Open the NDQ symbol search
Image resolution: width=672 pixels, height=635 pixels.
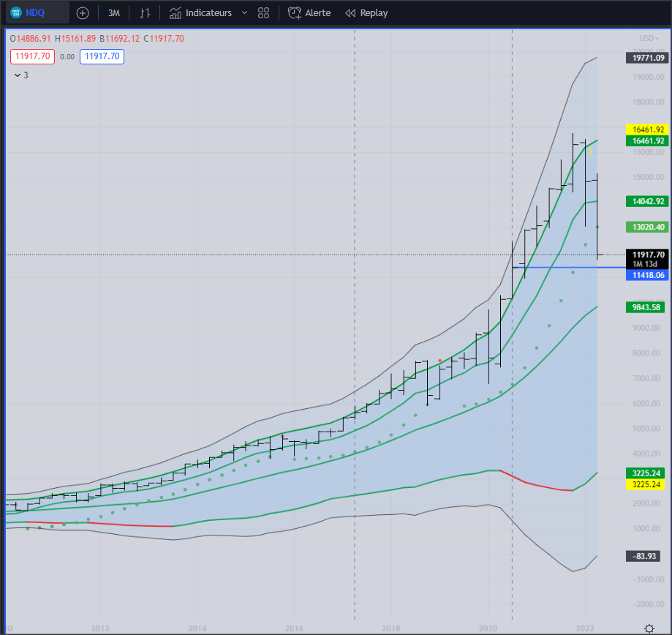(x=37, y=13)
